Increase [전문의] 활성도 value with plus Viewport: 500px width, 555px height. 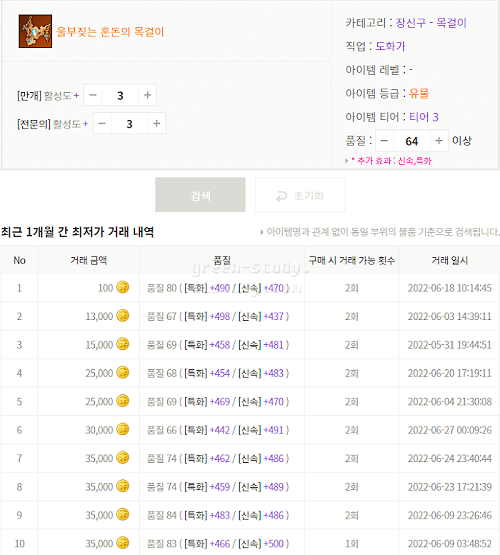coord(156,124)
